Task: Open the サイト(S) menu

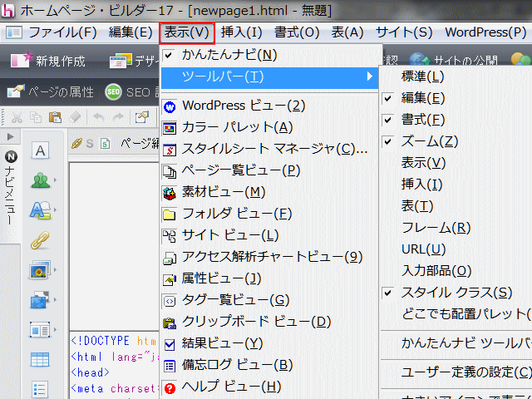Action: pyautogui.click(x=404, y=32)
